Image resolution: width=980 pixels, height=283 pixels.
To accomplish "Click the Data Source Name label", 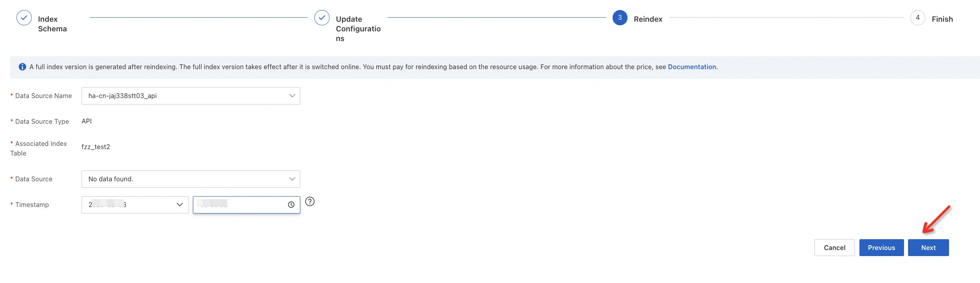I will pyautogui.click(x=43, y=96).
